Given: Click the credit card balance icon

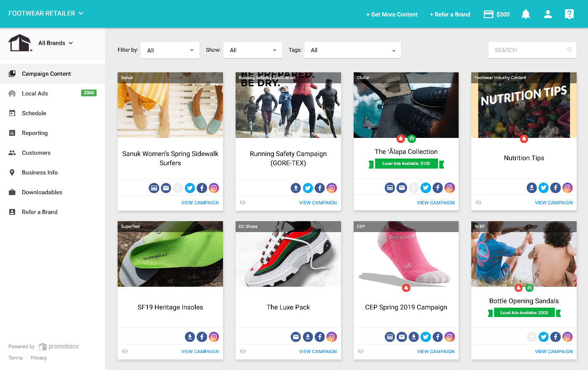Looking at the screenshot, I should pos(488,14).
